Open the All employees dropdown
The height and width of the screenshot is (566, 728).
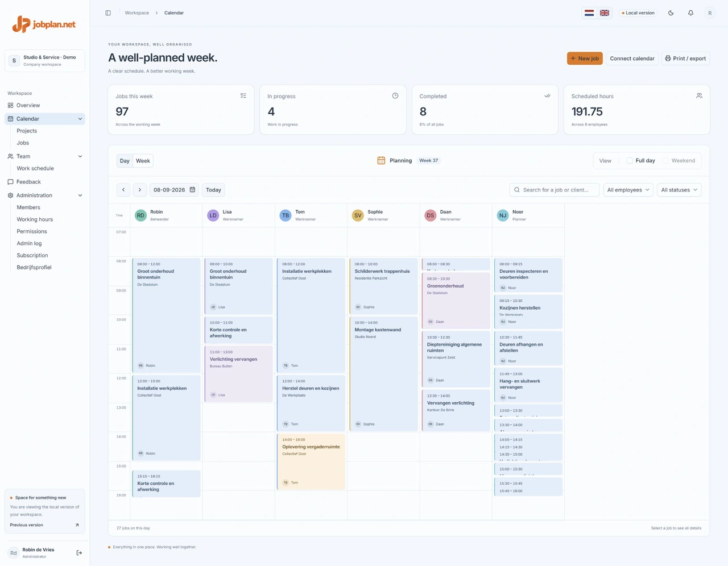pos(628,190)
